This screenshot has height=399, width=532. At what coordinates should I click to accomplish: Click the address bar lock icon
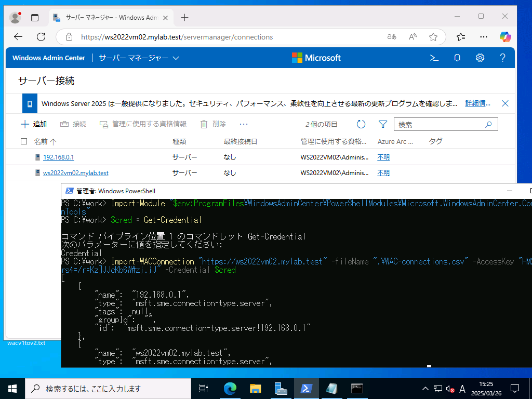69,37
